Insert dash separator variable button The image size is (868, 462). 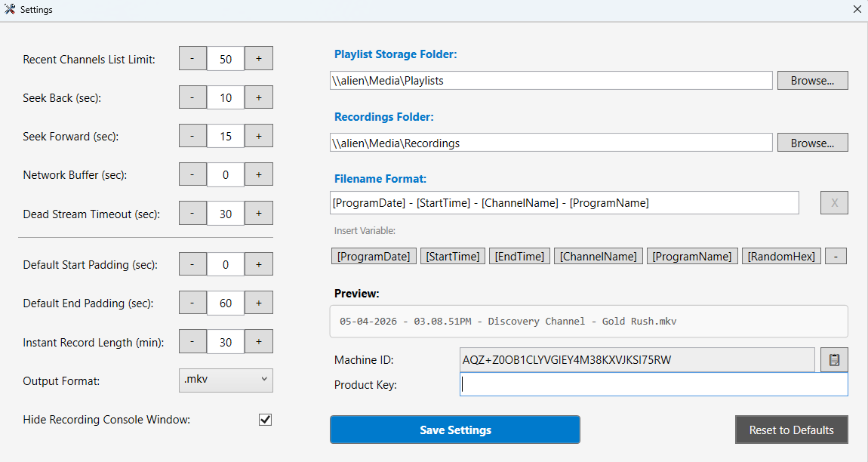(x=836, y=257)
